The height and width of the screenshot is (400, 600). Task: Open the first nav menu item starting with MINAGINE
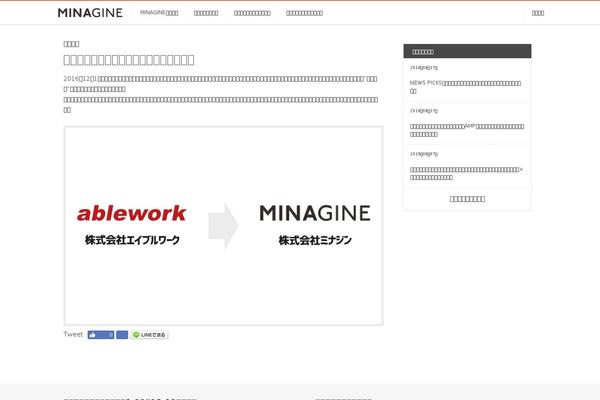point(159,13)
